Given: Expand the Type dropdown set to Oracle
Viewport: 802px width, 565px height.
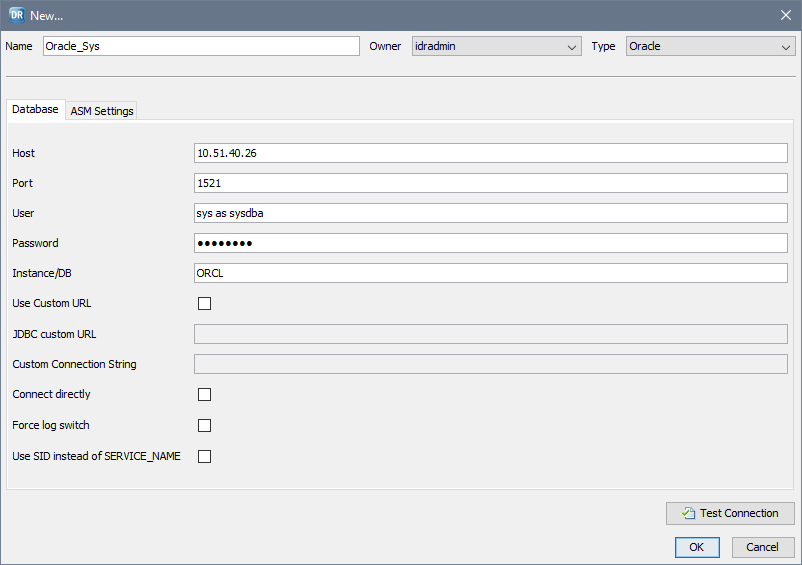Looking at the screenshot, I should click(x=710, y=46).
